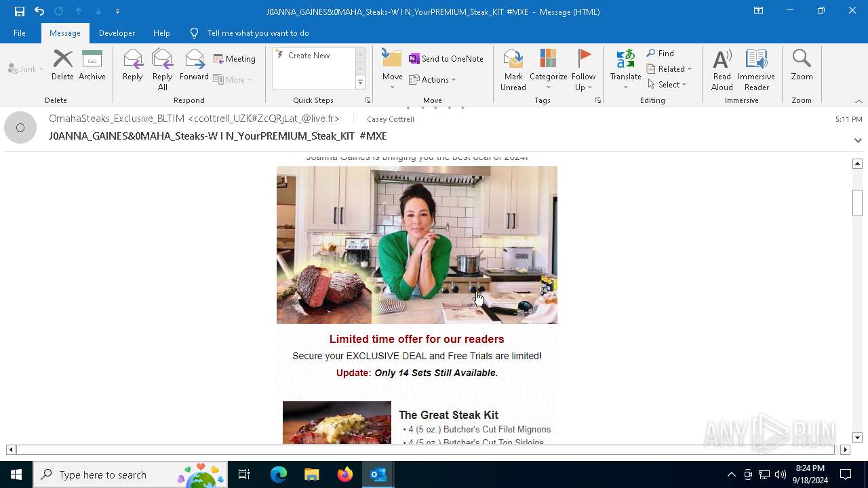Viewport: 868px width, 488px height.
Task: Switch to the Message tab
Action: tap(65, 33)
